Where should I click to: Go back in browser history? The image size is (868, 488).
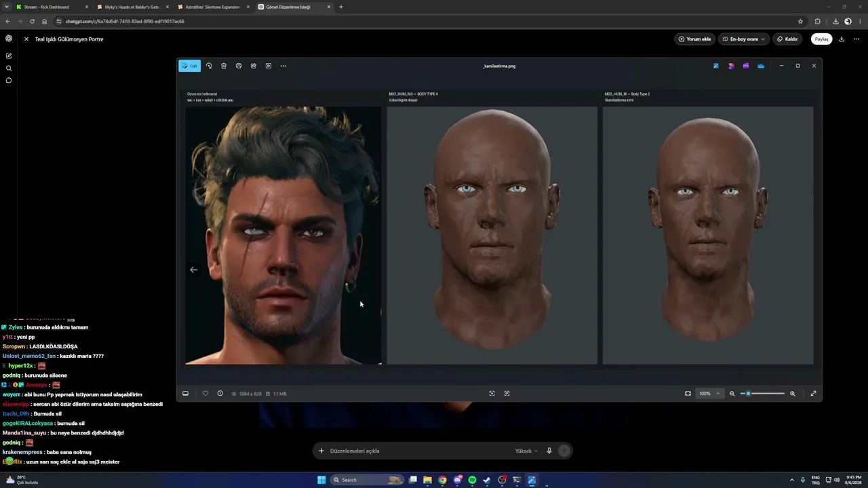[8, 21]
